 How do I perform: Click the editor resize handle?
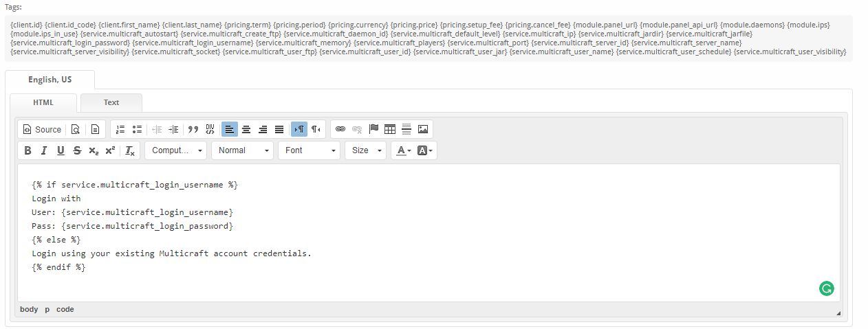click(x=838, y=313)
